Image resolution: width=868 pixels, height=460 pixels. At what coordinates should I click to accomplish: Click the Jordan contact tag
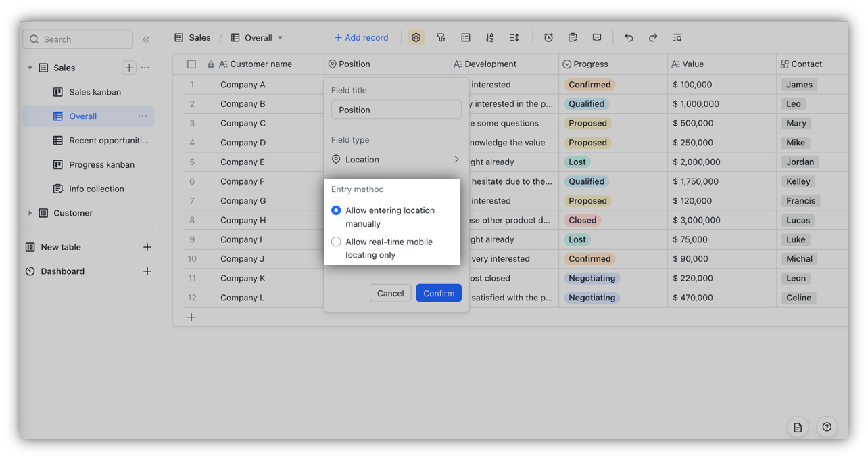pos(800,162)
